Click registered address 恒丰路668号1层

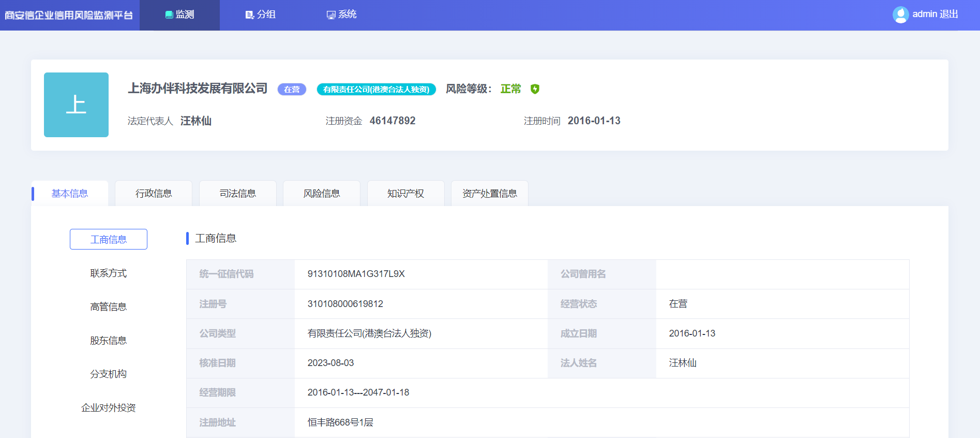pos(340,422)
